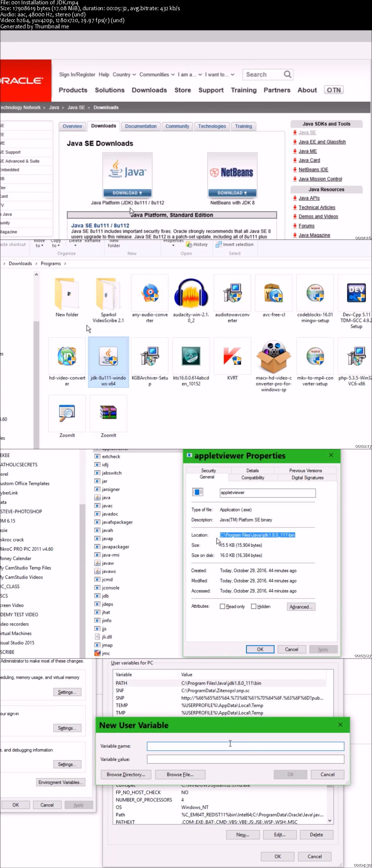This screenshot has height=868, width=372.
Task: Expand Programs breadcrumb chevron
Action: coord(65,264)
